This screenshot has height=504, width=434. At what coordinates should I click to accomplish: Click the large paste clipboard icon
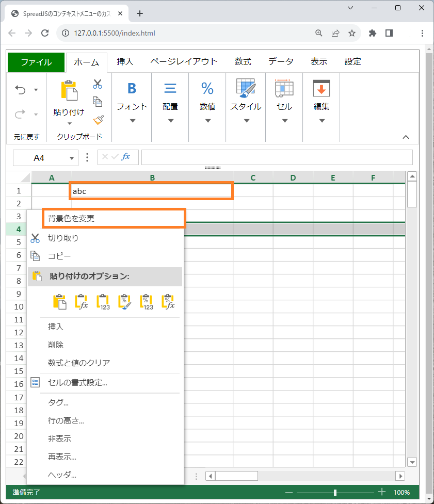[x=69, y=90]
